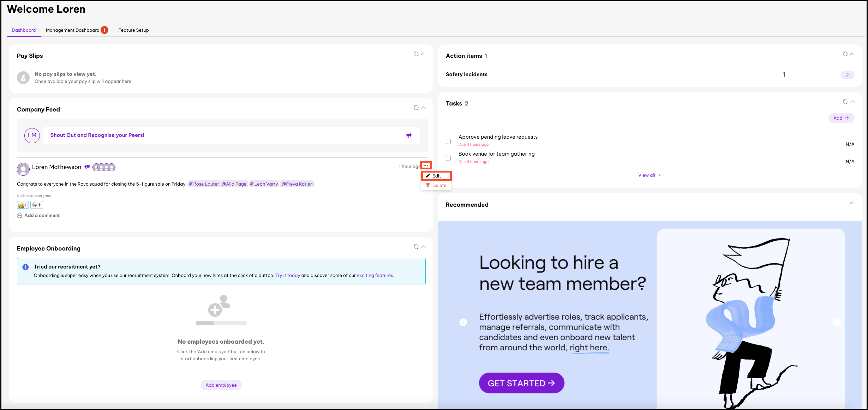
Task: Go to previous Recommended carousel slide
Action: [x=463, y=322]
